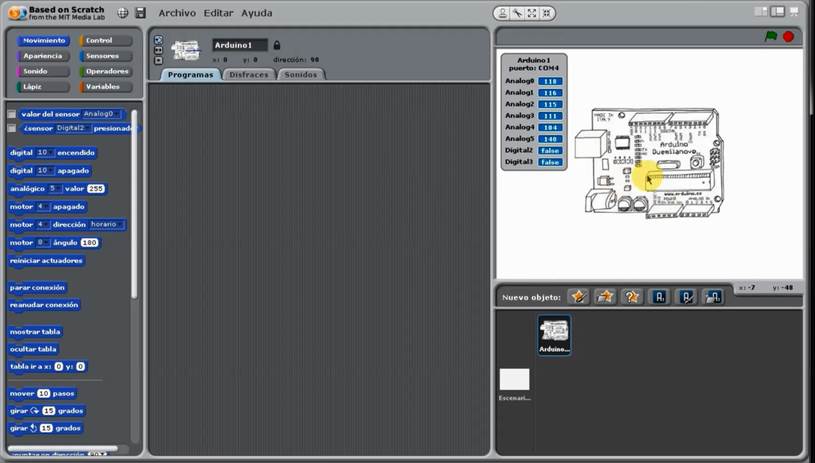Viewport: 815px width, 463px height.
Task: Select the Variables block category
Action: coord(106,87)
